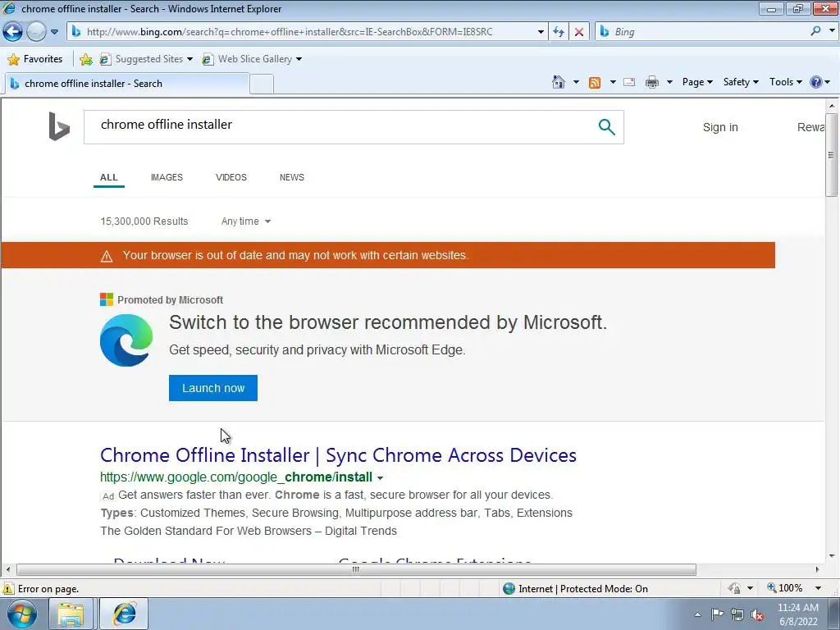Image resolution: width=840 pixels, height=630 pixels.
Task: Open Windows Explorer from the taskbar
Action: tap(71, 614)
